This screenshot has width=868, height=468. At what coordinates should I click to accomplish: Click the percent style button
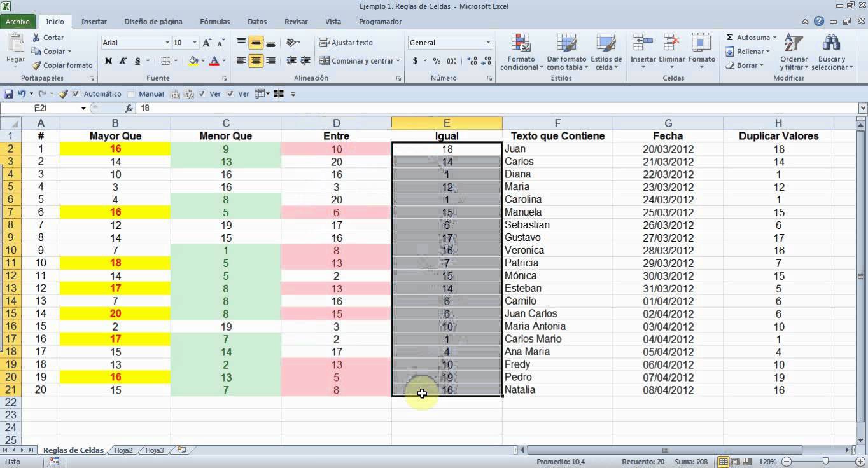tap(437, 61)
